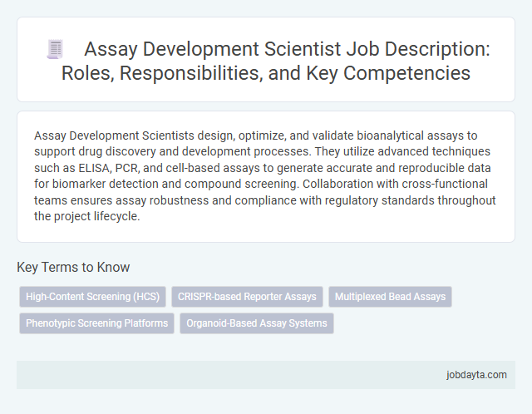
Task: Click the paragraph starting 'Assay Development Scientists design'
Action: [265, 175]
